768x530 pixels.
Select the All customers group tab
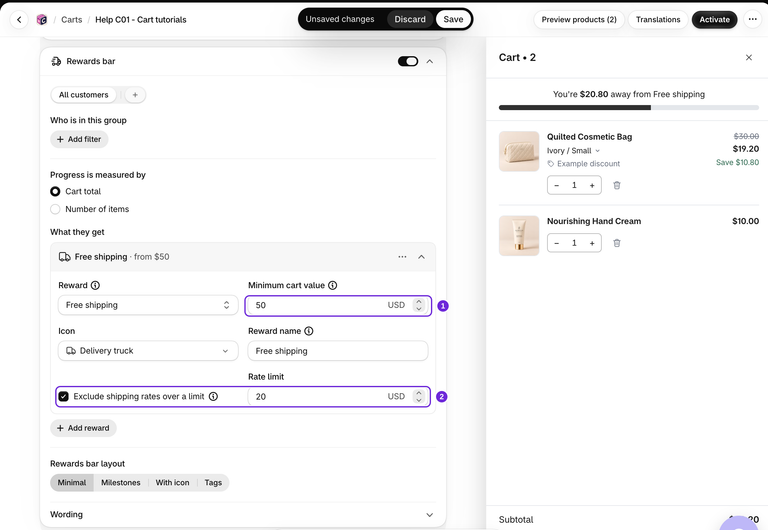pyautogui.click(x=84, y=95)
